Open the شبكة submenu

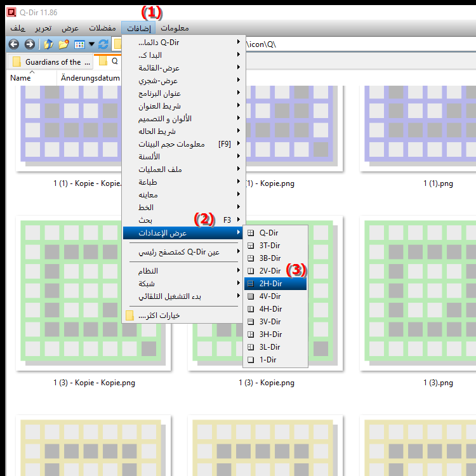[x=183, y=284]
